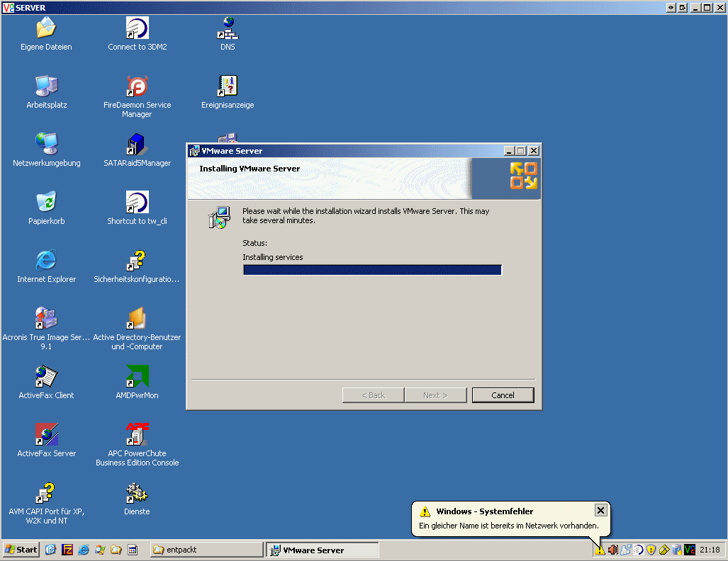728x561 pixels.
Task: Click the disabled Next button
Action: pyautogui.click(x=435, y=395)
